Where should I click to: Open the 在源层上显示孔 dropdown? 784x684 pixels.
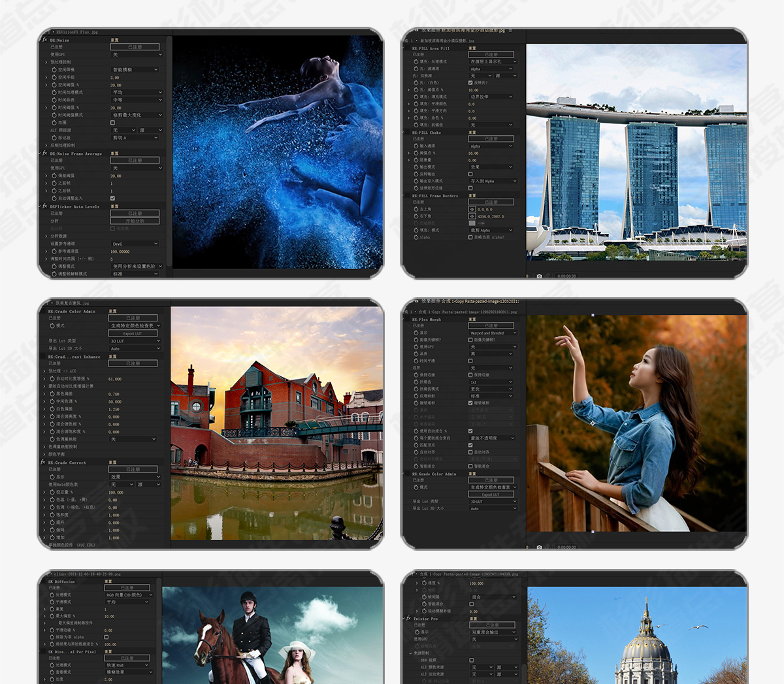tap(493, 61)
